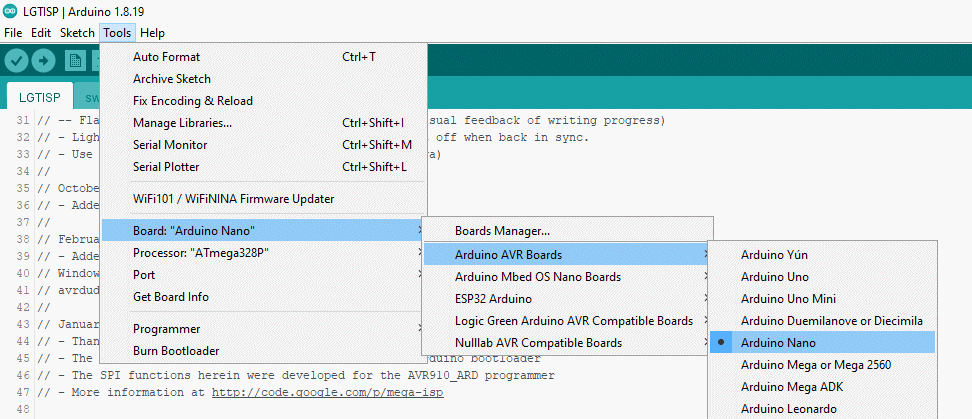972x419 pixels.
Task: Switch to the LGTISP tab
Action: click(x=40, y=97)
